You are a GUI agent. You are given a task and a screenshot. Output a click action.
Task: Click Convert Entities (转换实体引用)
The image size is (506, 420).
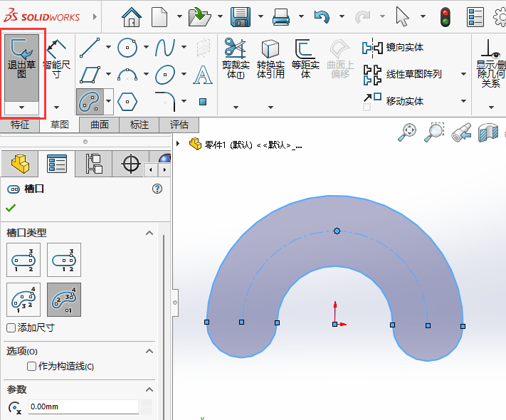click(x=270, y=59)
